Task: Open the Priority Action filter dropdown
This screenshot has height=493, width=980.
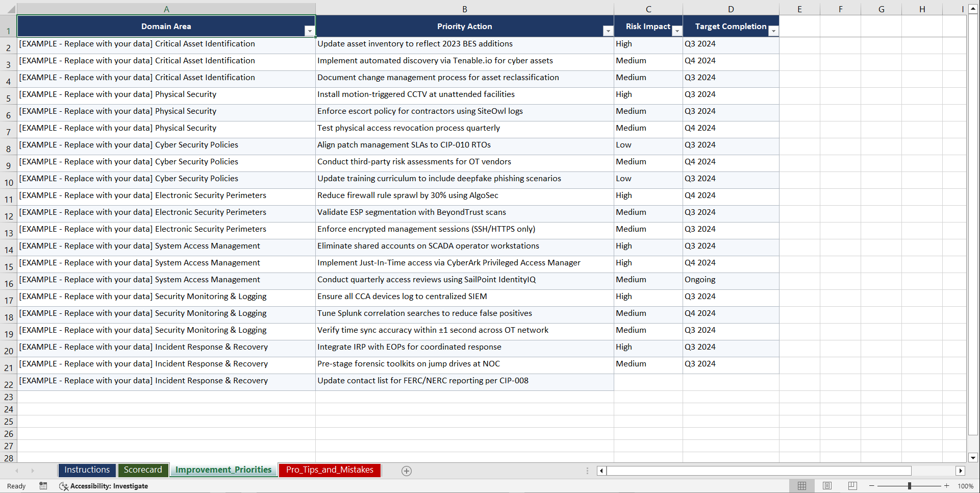Action: tap(608, 31)
